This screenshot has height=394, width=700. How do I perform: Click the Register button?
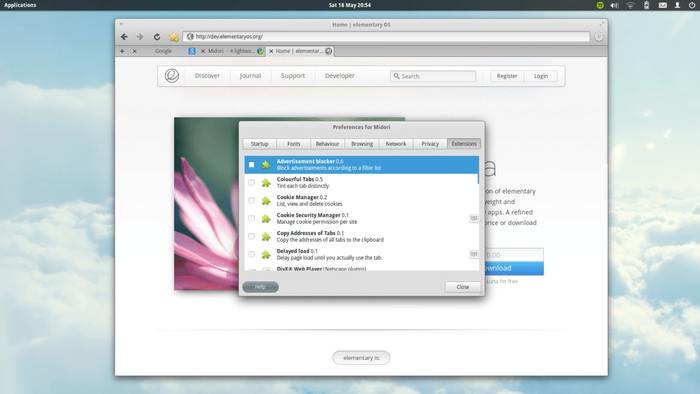(x=507, y=76)
